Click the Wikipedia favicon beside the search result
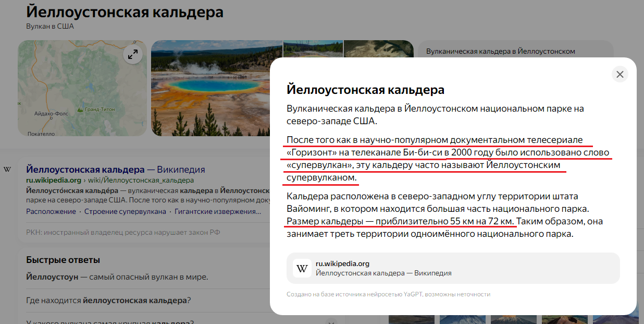The image size is (644, 324). pos(7,170)
